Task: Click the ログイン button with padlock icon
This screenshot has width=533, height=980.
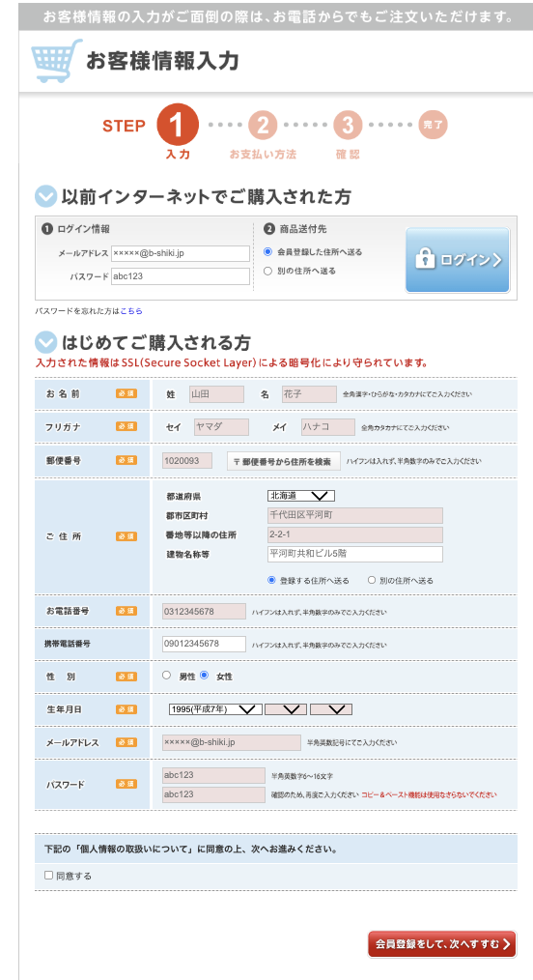Action: pos(458,259)
